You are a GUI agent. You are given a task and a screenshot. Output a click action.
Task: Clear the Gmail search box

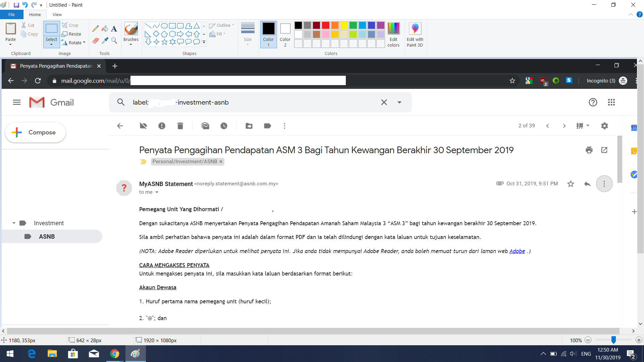click(x=384, y=102)
